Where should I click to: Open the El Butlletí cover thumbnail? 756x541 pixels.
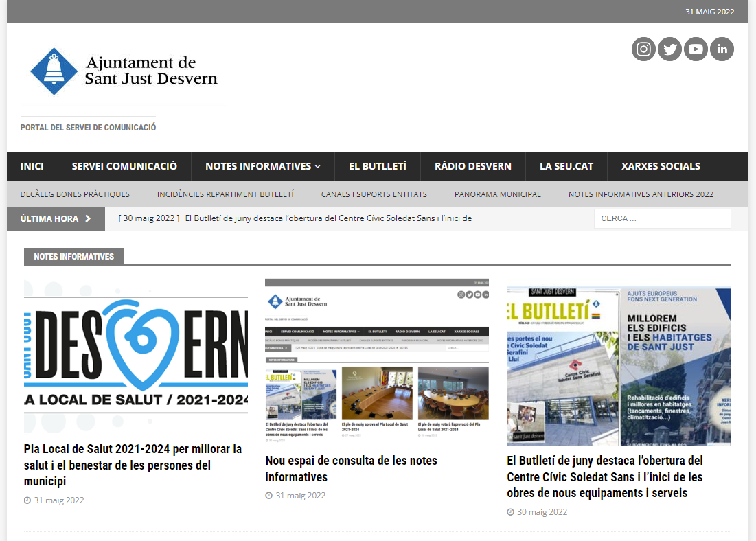(x=618, y=367)
